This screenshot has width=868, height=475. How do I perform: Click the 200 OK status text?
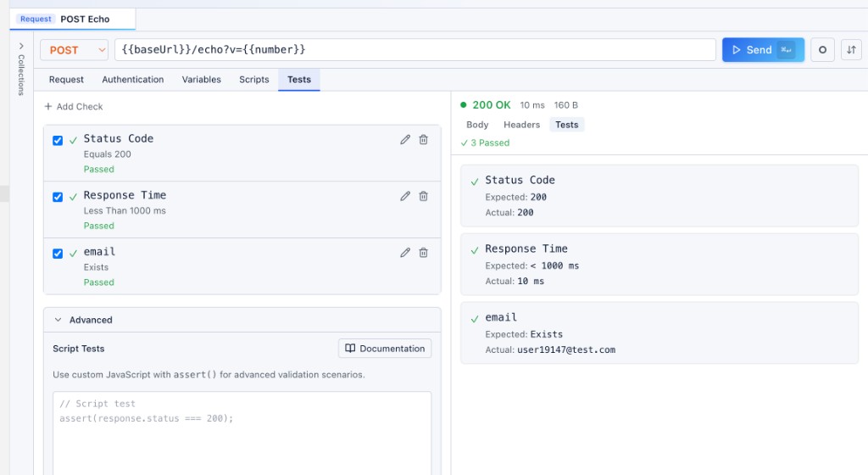pos(492,105)
